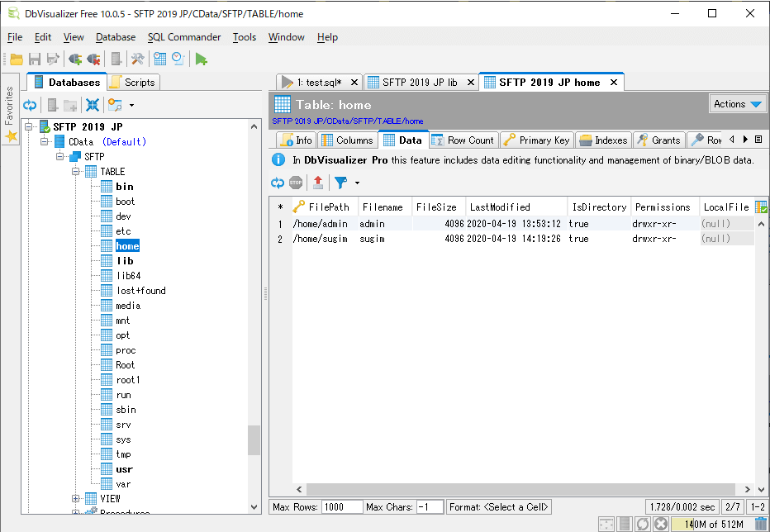Open the Actions dropdown
The width and height of the screenshot is (770, 532).
(738, 103)
